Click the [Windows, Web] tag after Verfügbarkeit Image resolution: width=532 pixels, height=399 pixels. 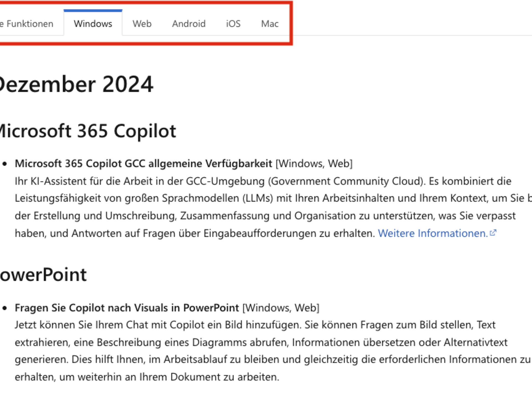pos(314,163)
